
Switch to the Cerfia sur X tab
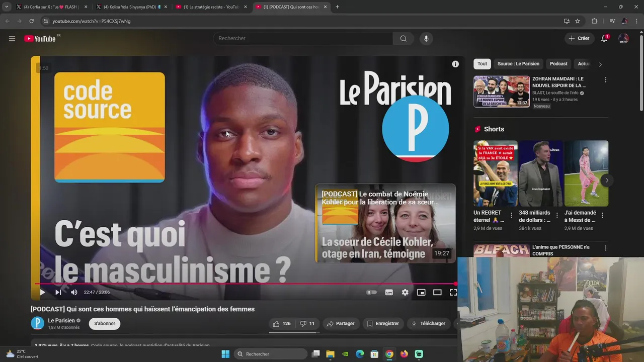[x=52, y=7]
